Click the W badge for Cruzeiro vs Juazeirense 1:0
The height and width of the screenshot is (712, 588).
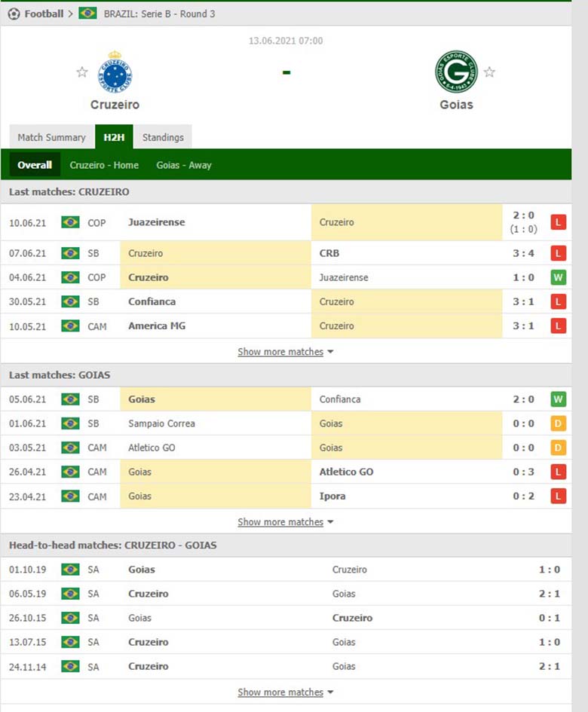[x=558, y=277]
